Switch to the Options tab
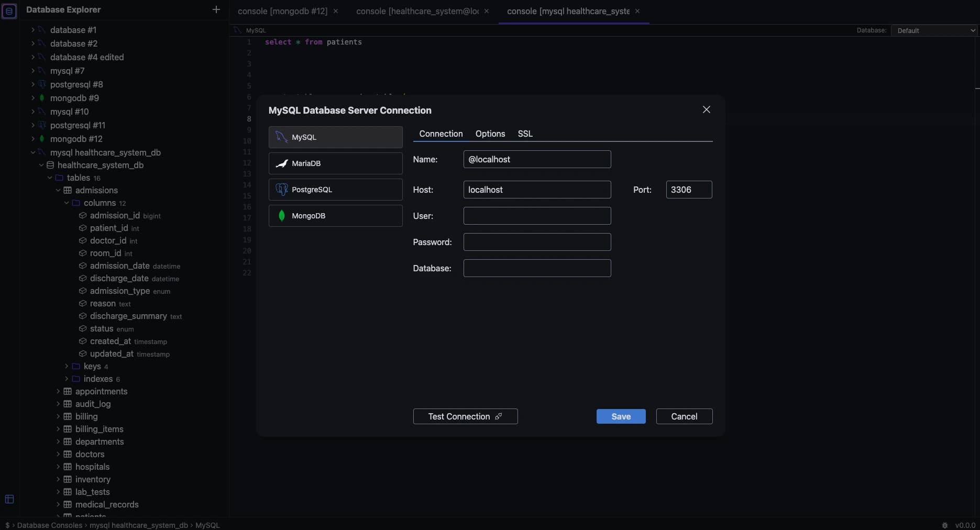The width and height of the screenshot is (980, 530). point(490,134)
